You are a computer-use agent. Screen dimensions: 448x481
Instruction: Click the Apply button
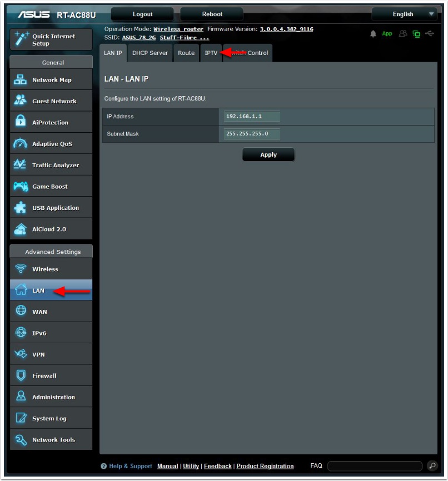(x=268, y=154)
